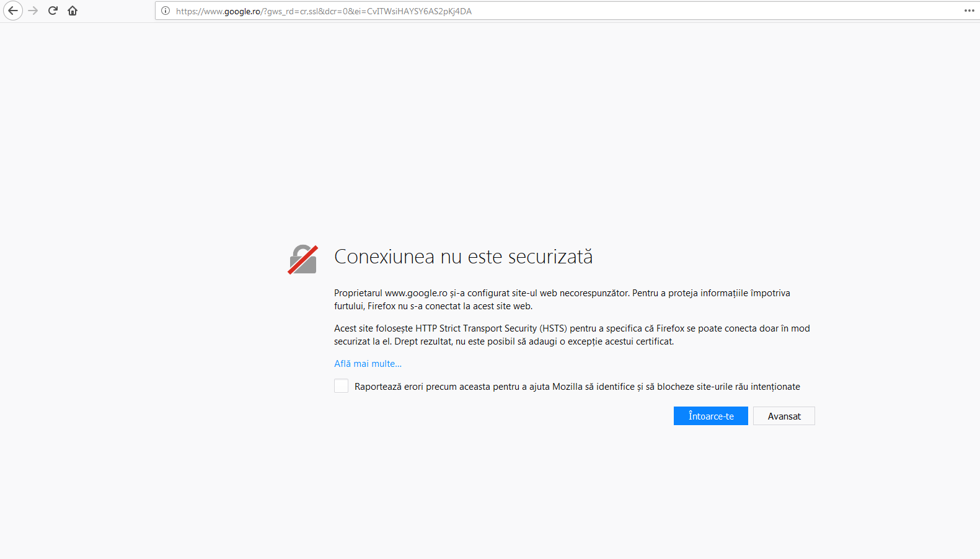The width and height of the screenshot is (980, 559).
Task: Click the forward navigation arrow
Action: pos(33,11)
